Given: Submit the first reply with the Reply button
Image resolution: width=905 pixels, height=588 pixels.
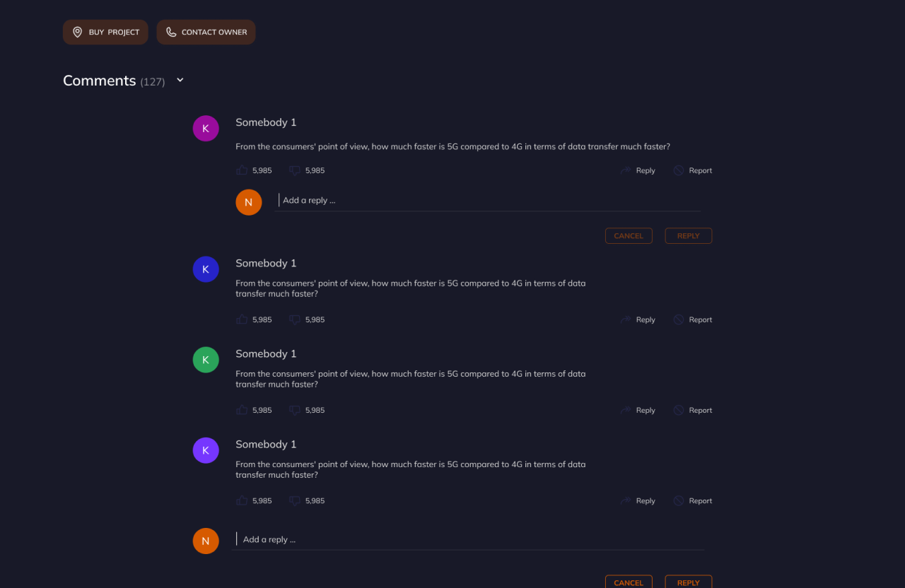Looking at the screenshot, I should click(688, 236).
